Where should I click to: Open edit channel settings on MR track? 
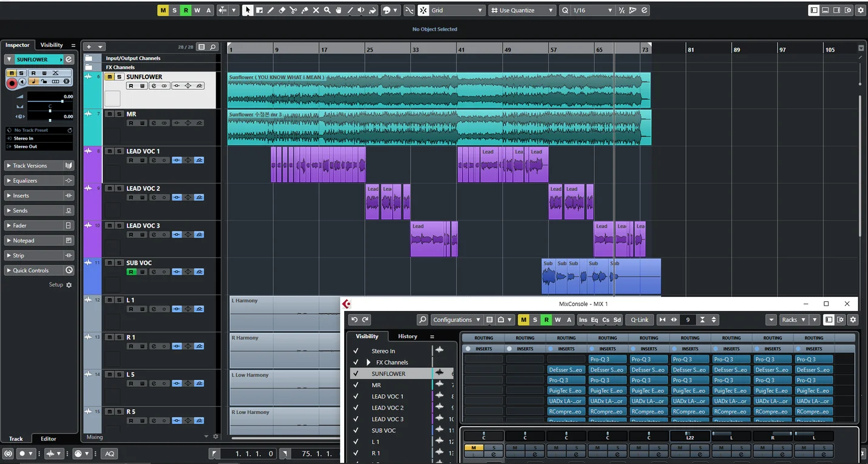(x=153, y=123)
